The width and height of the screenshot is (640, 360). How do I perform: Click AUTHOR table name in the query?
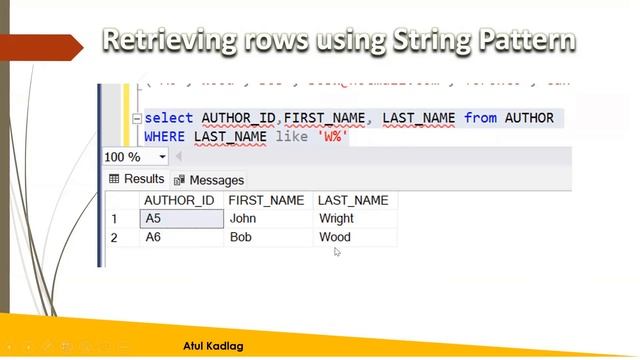pos(529,118)
